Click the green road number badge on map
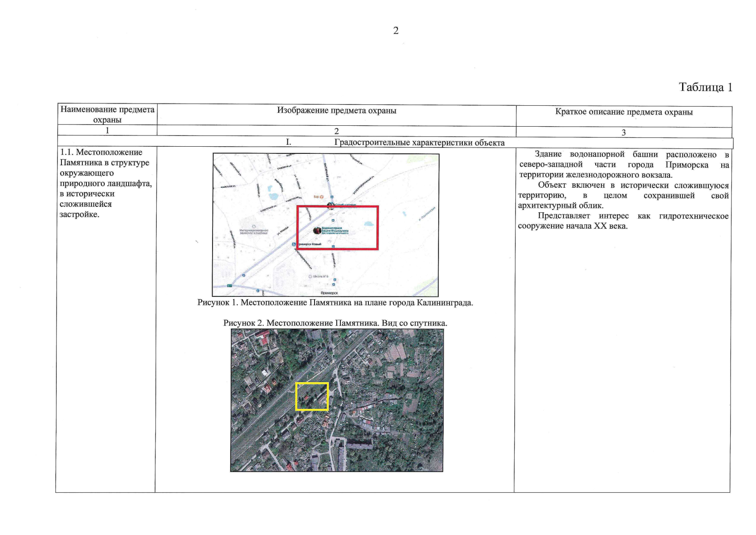The width and height of the screenshot is (756, 535). (229, 285)
